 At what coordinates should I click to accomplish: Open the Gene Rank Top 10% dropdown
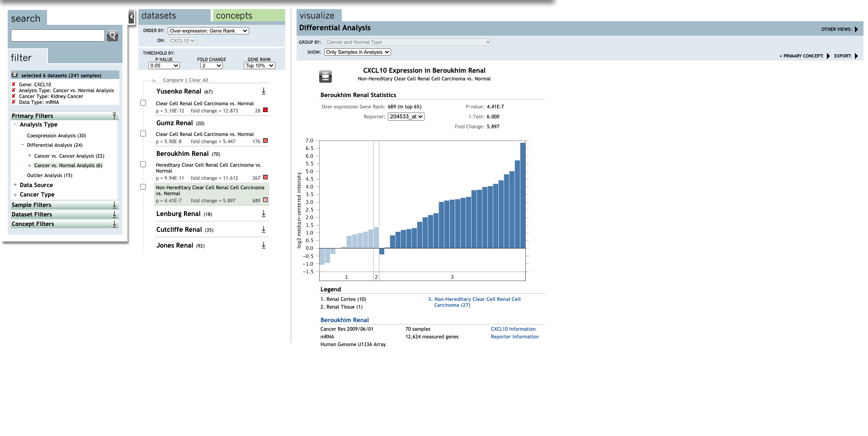[259, 66]
